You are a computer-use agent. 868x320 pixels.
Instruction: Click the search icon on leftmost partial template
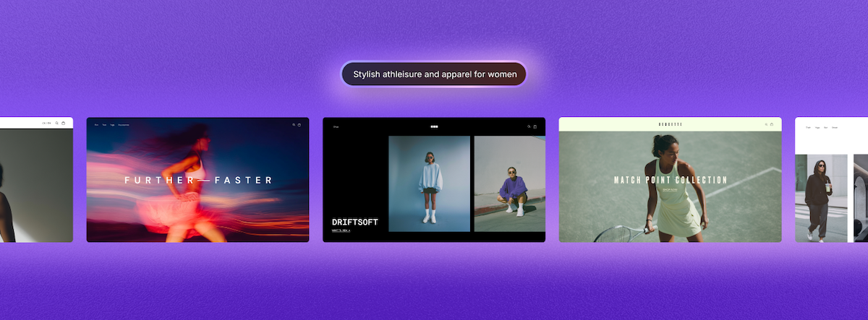tap(57, 123)
